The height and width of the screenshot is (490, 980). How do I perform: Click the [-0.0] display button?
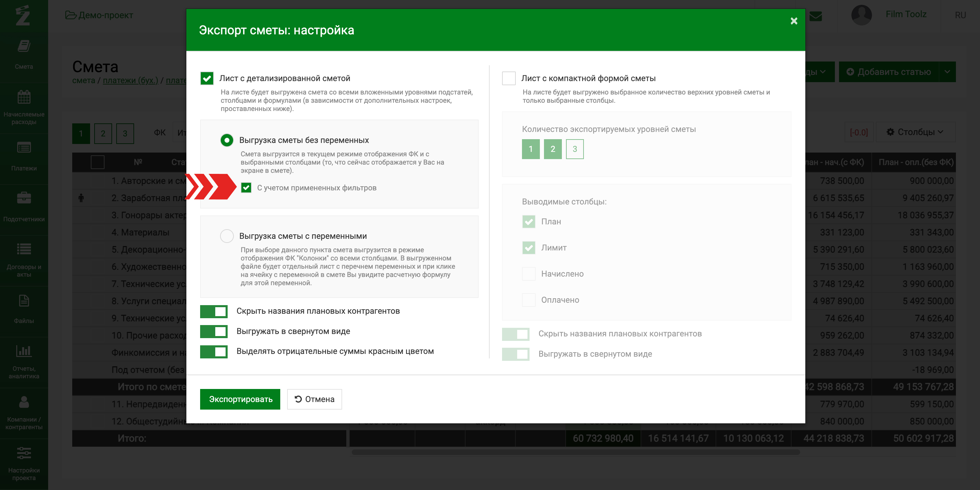[x=859, y=132]
